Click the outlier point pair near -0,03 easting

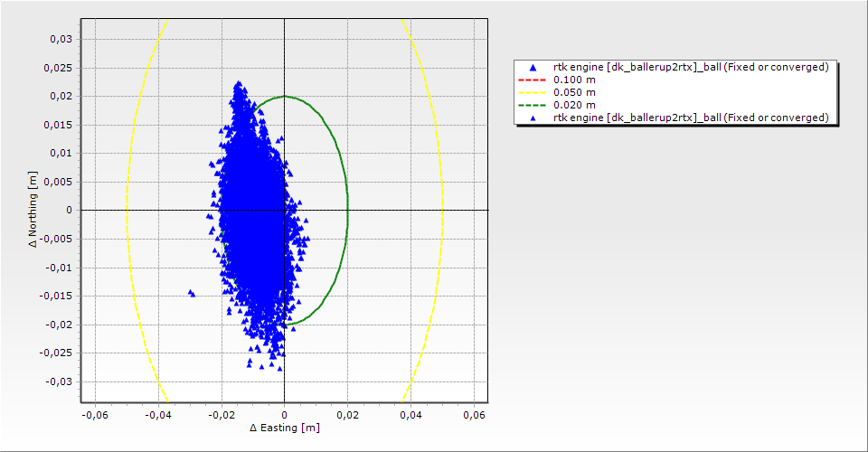191,293
